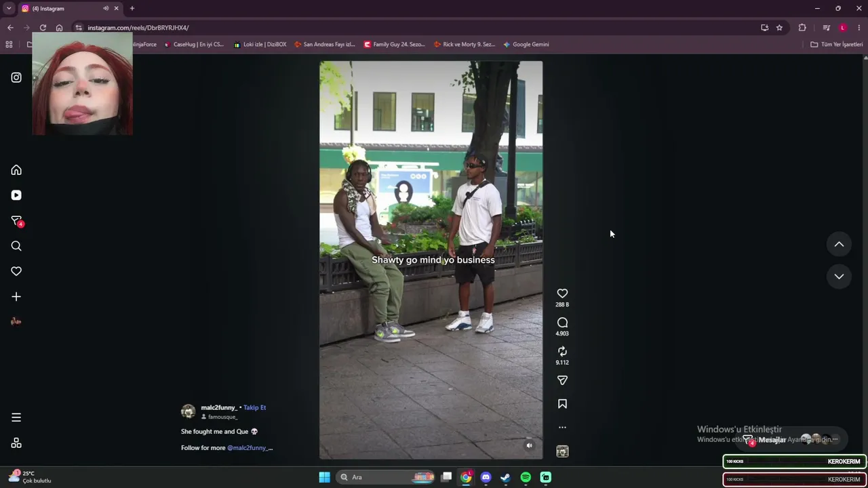Open direct messages with 4 badge in sidebar
The image size is (868, 488).
(16, 221)
